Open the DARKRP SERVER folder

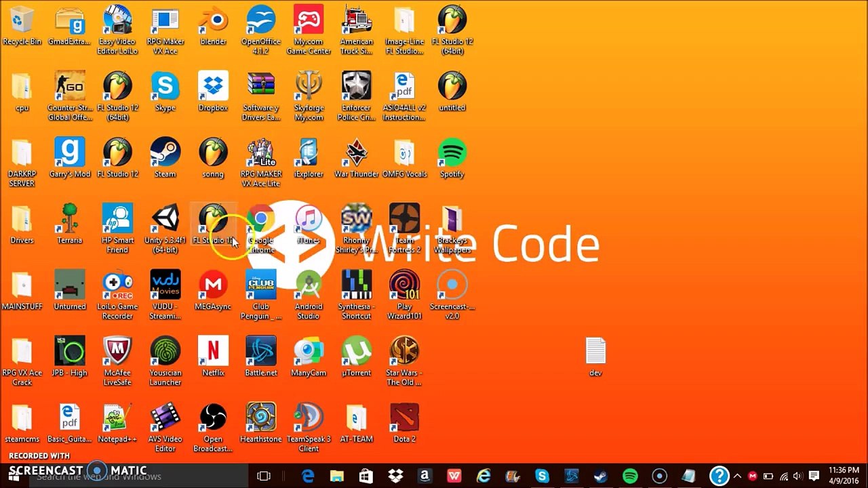22,163
